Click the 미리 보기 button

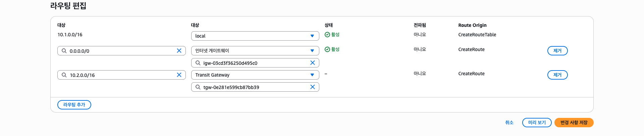(x=537, y=123)
